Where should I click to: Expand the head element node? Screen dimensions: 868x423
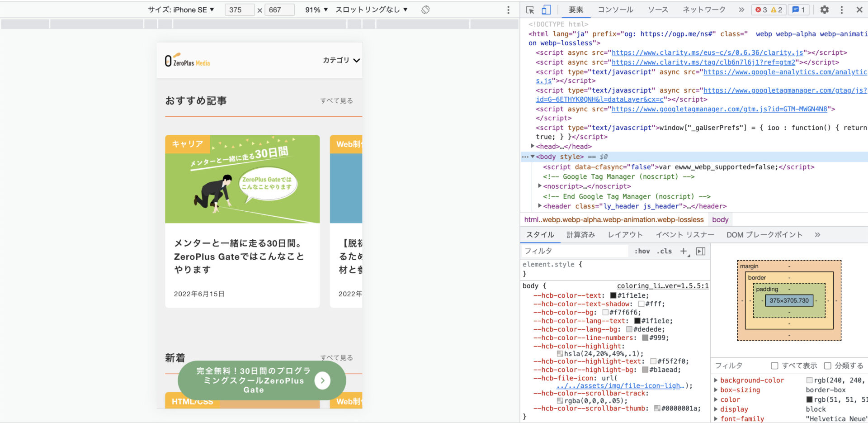533,146
